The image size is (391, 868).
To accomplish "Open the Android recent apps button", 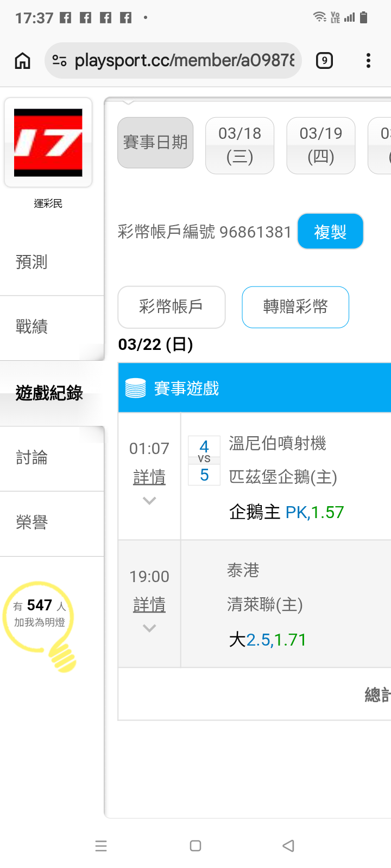I will tap(101, 846).
